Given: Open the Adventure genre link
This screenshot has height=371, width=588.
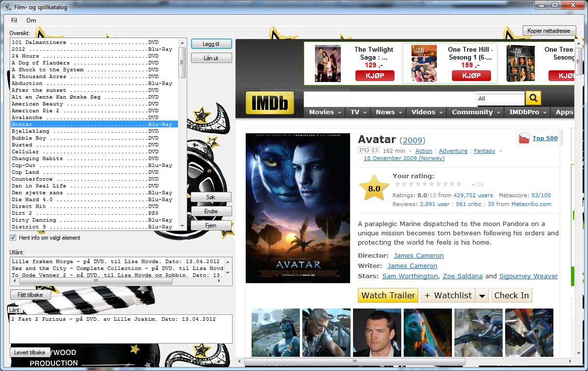Looking at the screenshot, I should point(453,151).
